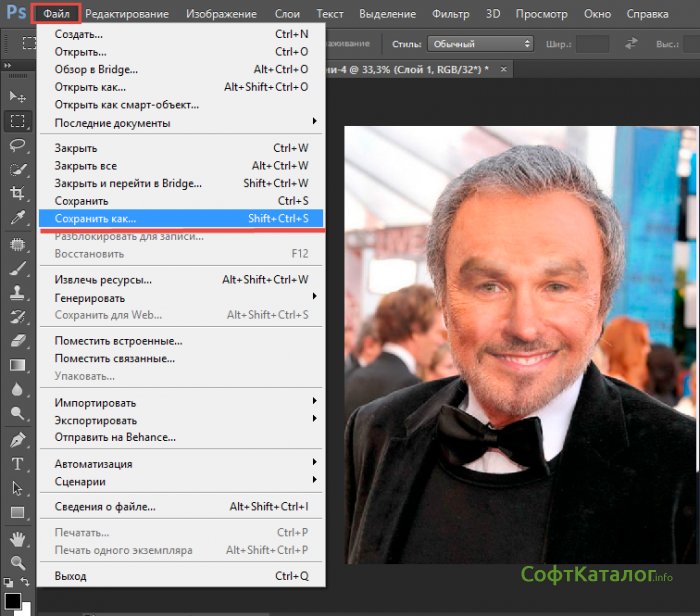Click the swap width and height arrows
The height and width of the screenshot is (616, 700).
631,44
